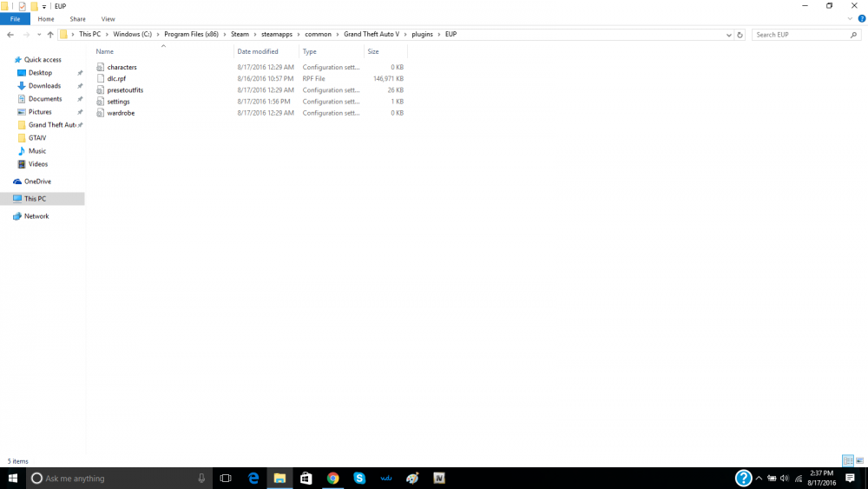Navigate to plugins folder breadcrumb

pyautogui.click(x=423, y=35)
